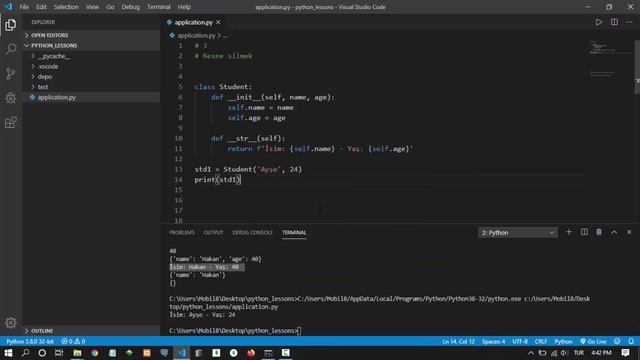The image size is (640, 360).
Task: Open editor More Actions ellipsis
Action: (629, 22)
